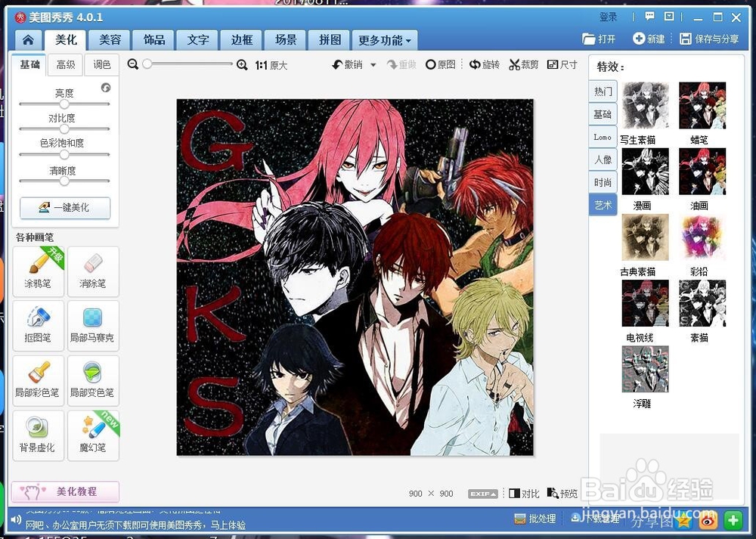Click the 亮度 brightness slider handle
The width and height of the screenshot is (756, 539).
[64, 104]
